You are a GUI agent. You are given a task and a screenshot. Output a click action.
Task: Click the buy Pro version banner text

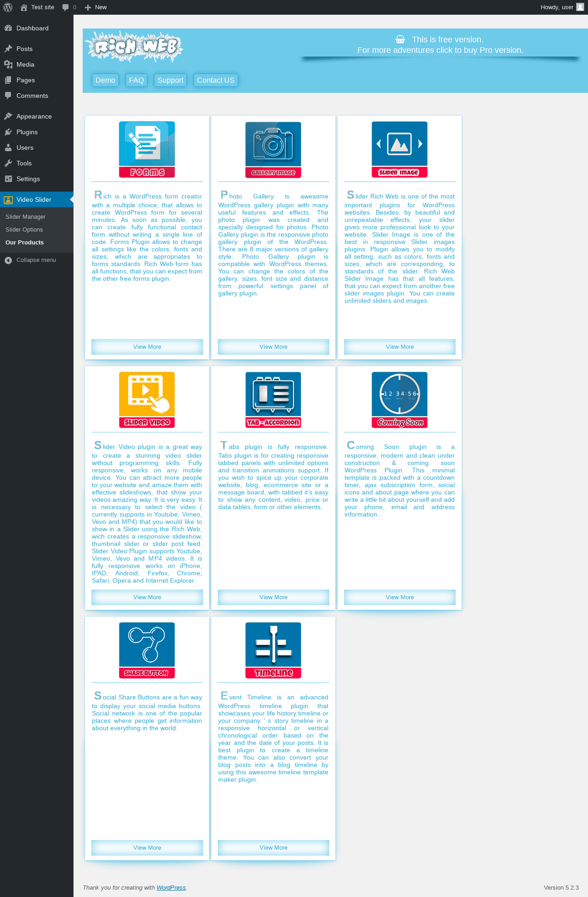(441, 50)
